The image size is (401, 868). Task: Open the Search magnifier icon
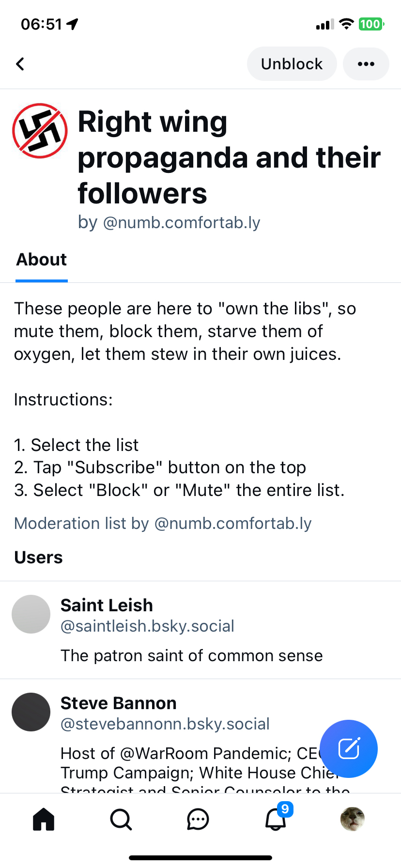(x=121, y=820)
